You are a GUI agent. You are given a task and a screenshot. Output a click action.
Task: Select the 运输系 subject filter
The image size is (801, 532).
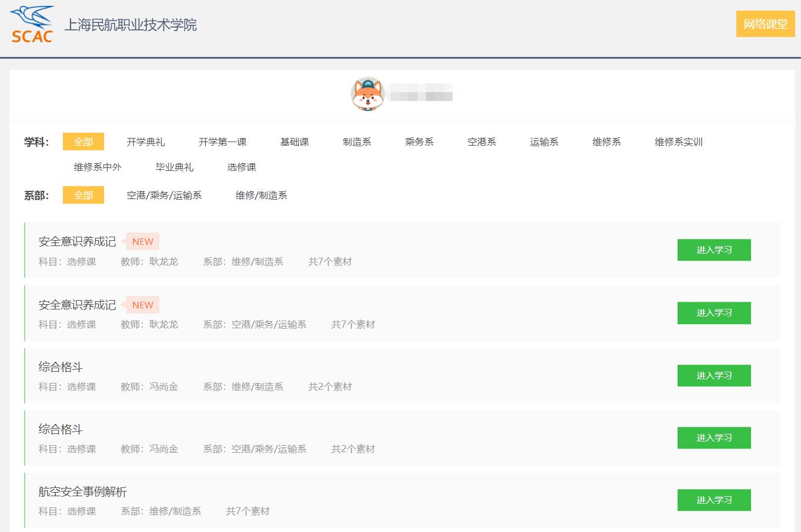click(x=544, y=142)
